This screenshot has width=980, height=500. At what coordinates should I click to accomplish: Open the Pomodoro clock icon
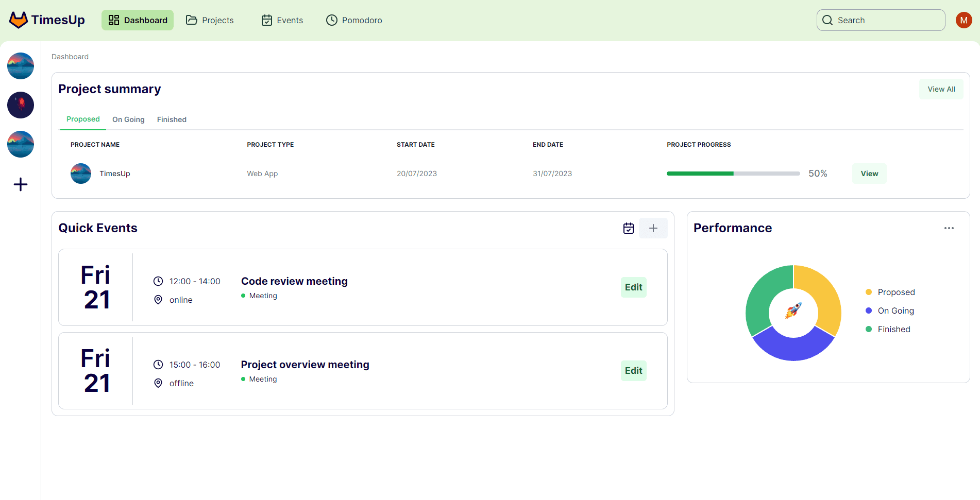pyautogui.click(x=331, y=20)
